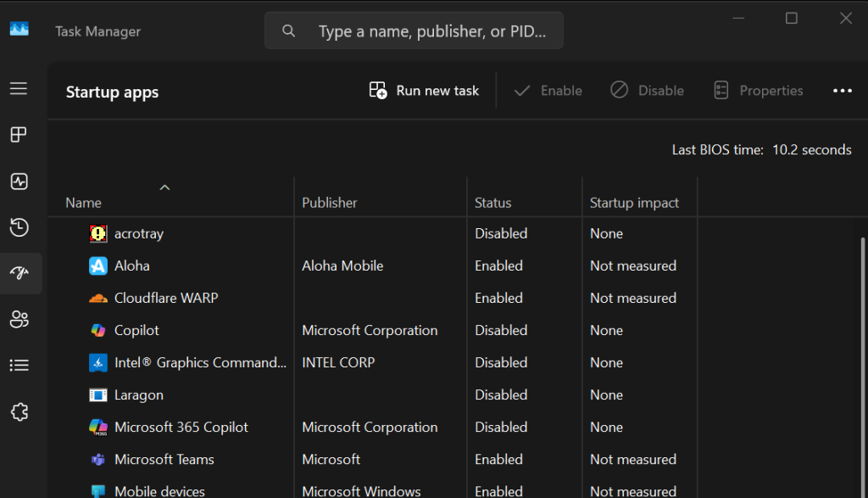The height and width of the screenshot is (498, 868).
Task: Select the Startup apps sidebar tab
Action: [19, 273]
